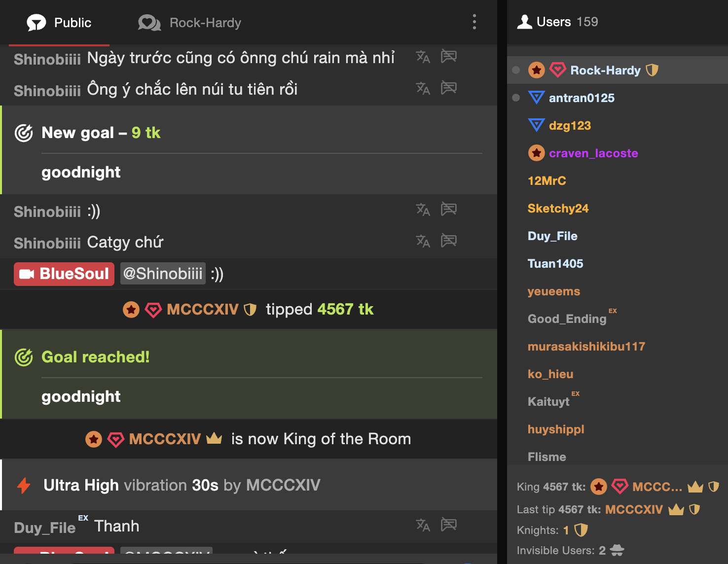
Task: Click MCCCXIV username in the tip message
Action: (203, 310)
